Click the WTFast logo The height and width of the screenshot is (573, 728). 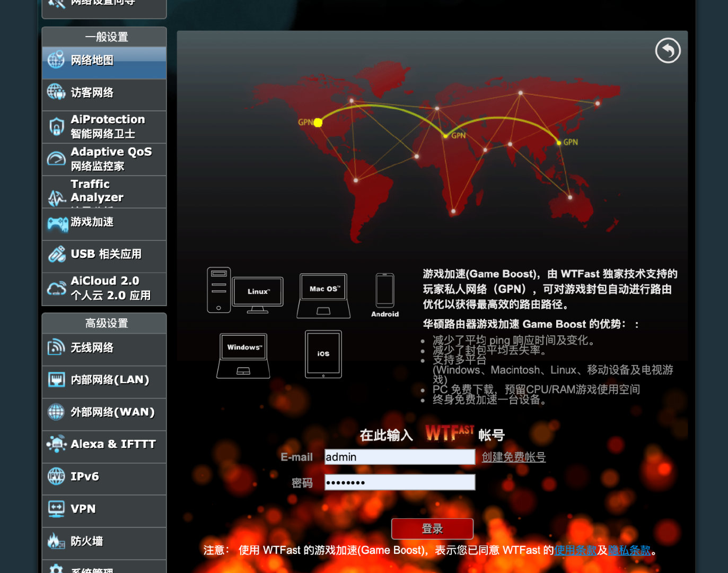point(450,433)
